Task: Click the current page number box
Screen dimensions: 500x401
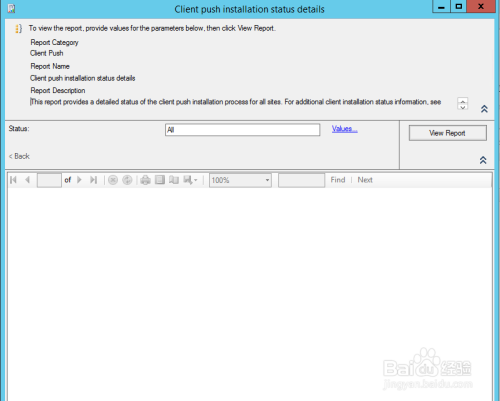Action: (x=49, y=180)
